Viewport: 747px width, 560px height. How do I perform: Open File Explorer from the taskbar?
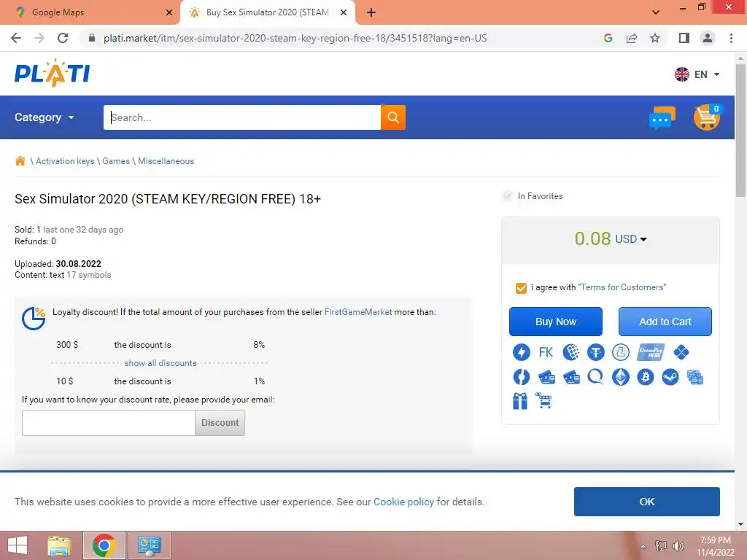[x=59, y=545]
